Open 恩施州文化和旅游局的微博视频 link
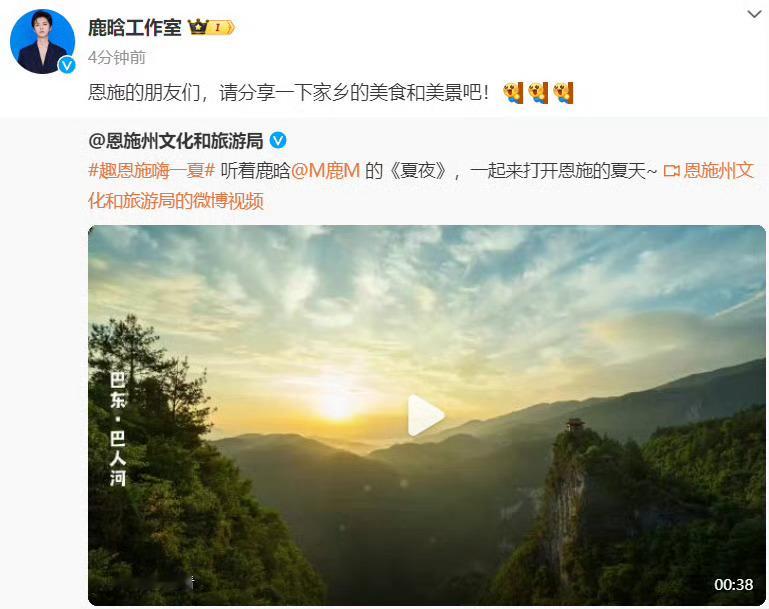769x609 pixels. coord(421,186)
